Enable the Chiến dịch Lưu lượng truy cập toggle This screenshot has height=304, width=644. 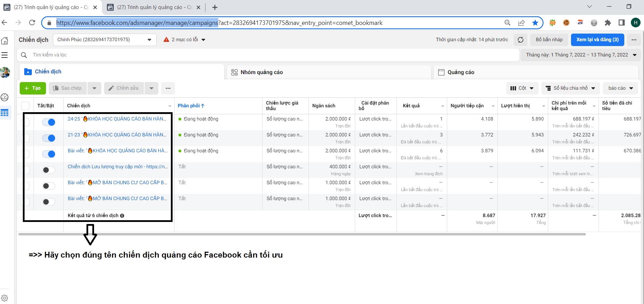tap(49, 170)
